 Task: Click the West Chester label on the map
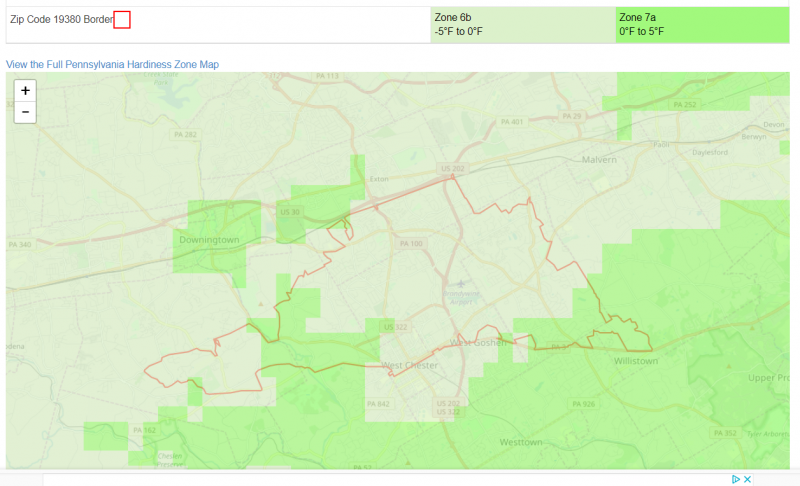pos(410,365)
